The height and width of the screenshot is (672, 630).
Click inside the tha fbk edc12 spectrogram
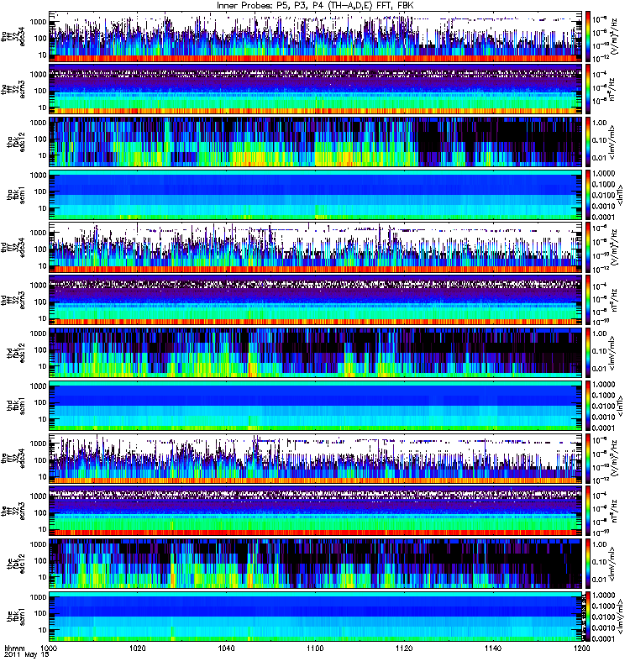click(x=316, y=142)
